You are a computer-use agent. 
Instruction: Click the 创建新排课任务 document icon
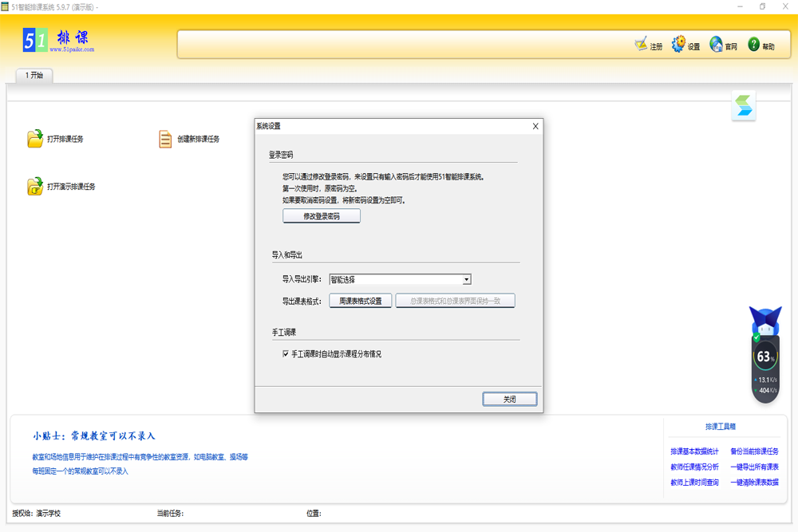click(165, 139)
